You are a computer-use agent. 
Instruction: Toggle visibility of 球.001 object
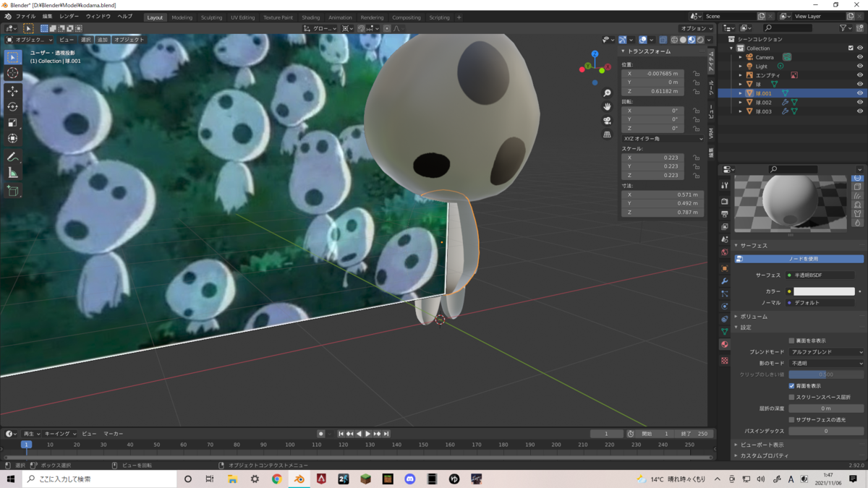[x=859, y=93]
